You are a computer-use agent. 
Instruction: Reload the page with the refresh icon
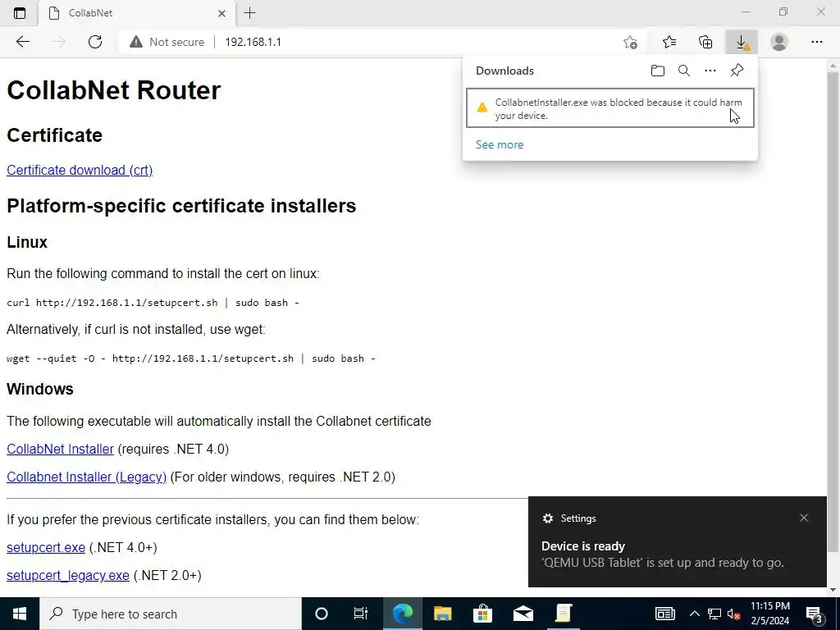point(95,42)
